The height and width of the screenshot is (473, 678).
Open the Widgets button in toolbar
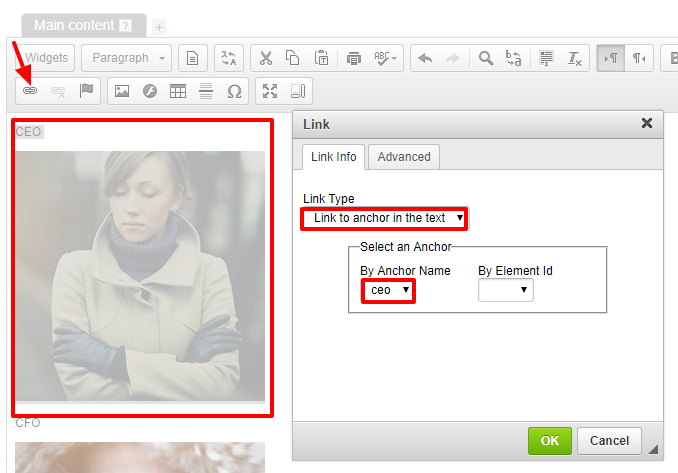[x=45, y=58]
